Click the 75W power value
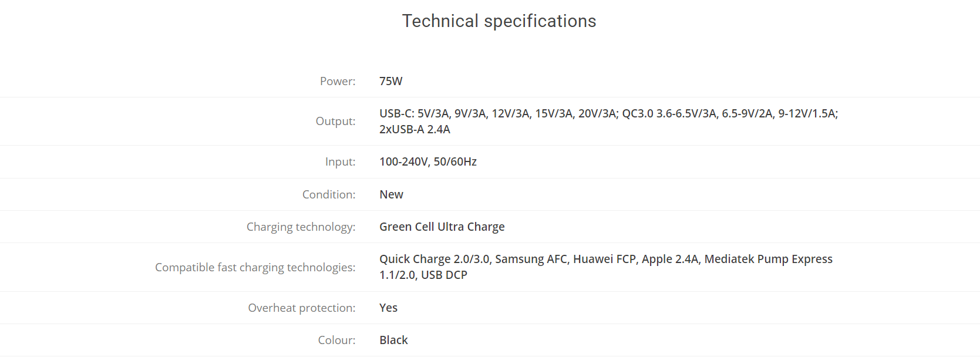The height and width of the screenshot is (357, 980). pos(391,81)
